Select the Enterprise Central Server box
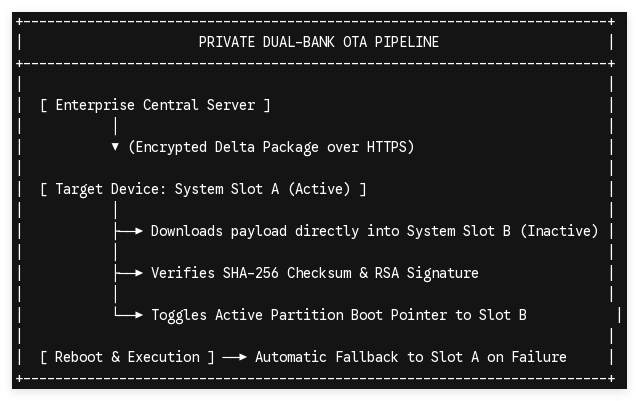 155,105
